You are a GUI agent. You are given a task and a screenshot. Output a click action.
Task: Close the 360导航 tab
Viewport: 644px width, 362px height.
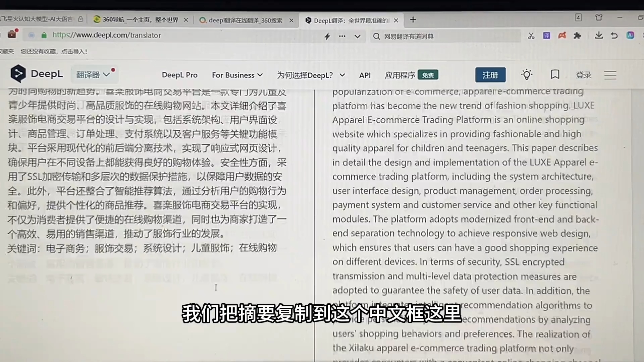(186, 20)
